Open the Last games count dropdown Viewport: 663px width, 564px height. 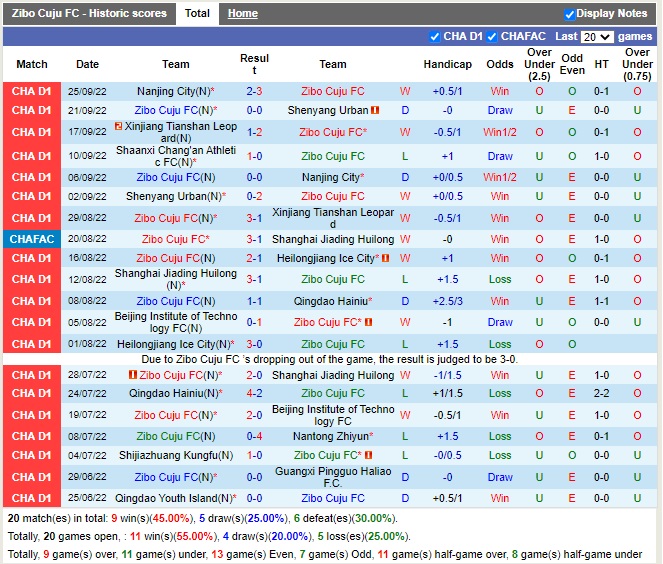tap(597, 37)
